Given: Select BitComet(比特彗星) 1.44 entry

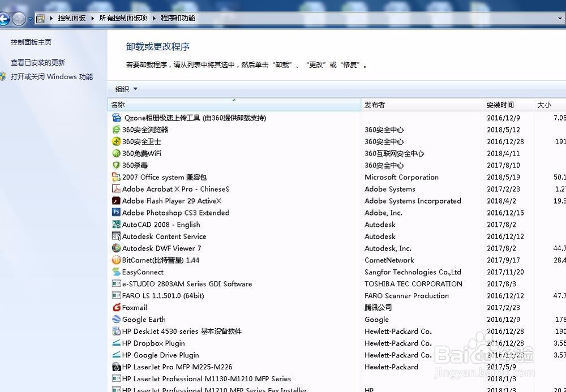Looking at the screenshot, I should click(x=161, y=260).
